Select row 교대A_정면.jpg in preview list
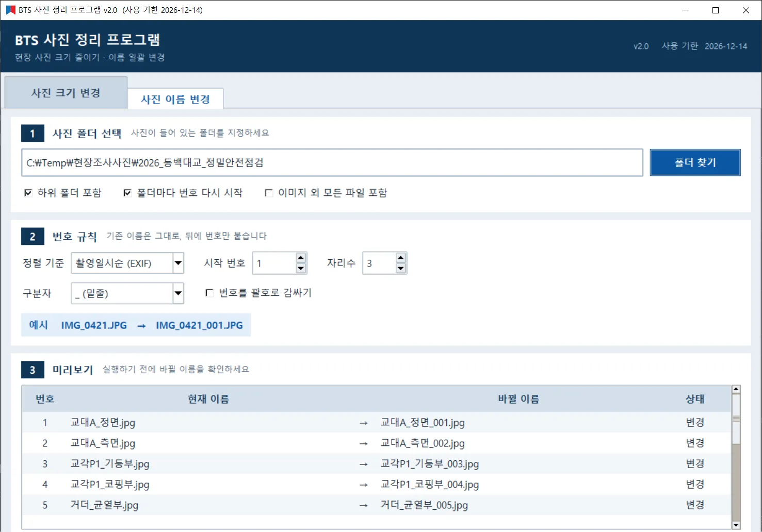Screen dimensions: 762x532 tap(377, 422)
